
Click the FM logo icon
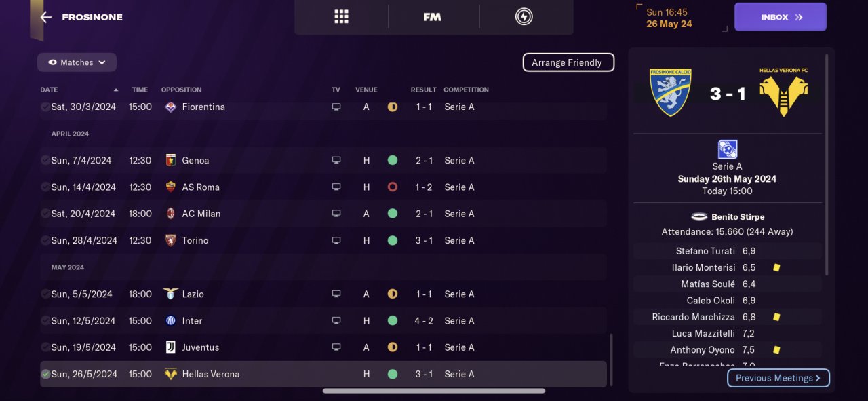pos(432,17)
